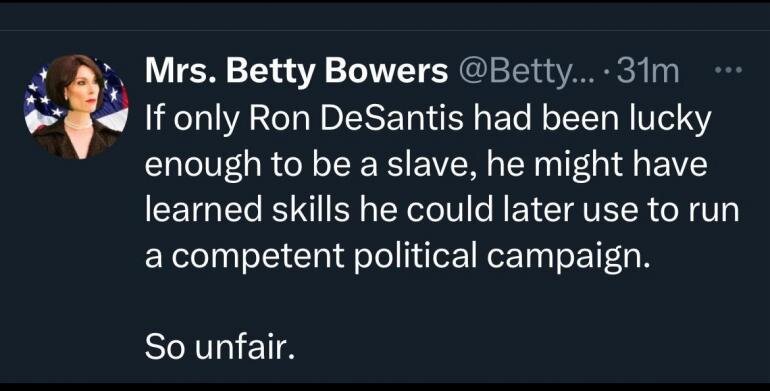Click the tweet line starting 'If only Ron DeSantis'
Viewport: 770px width, 391px height.
[x=428, y=119]
